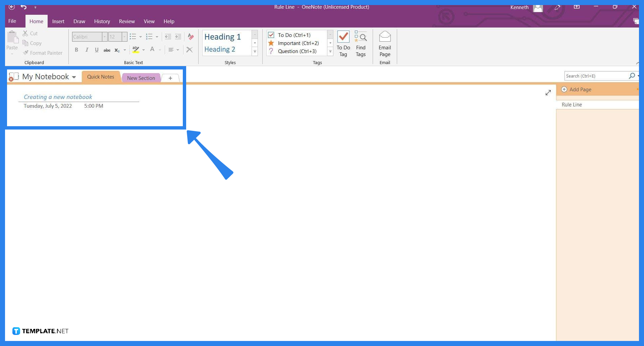644x346 pixels.
Task: Apply the Heading 1 style
Action: pyautogui.click(x=223, y=37)
